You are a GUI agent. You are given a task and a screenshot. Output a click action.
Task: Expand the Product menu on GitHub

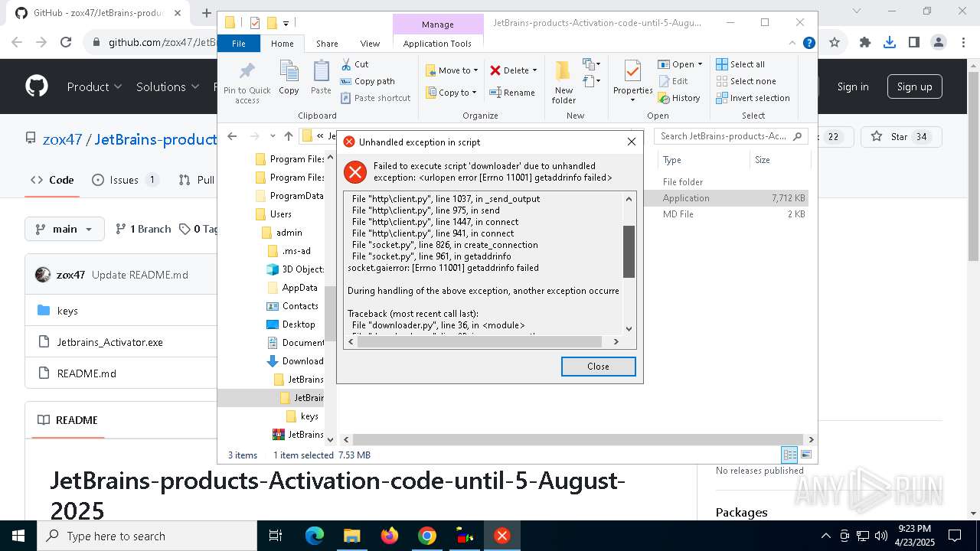(94, 86)
